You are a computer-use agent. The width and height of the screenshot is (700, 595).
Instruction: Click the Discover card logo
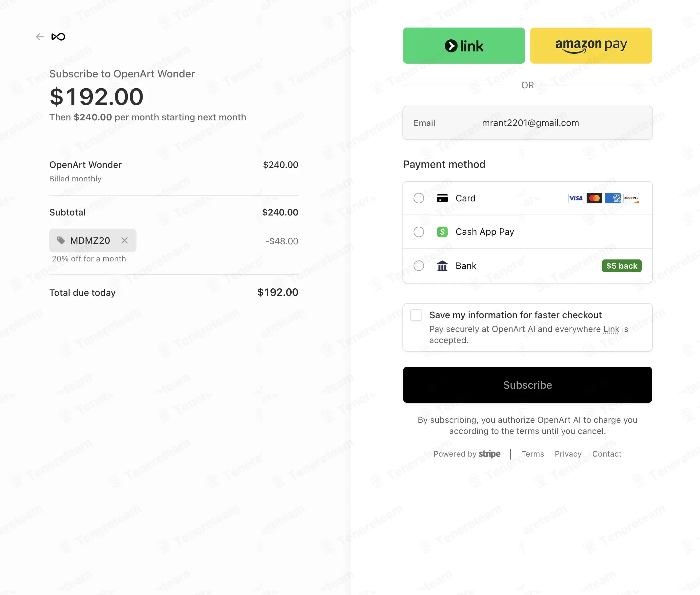[631, 198]
